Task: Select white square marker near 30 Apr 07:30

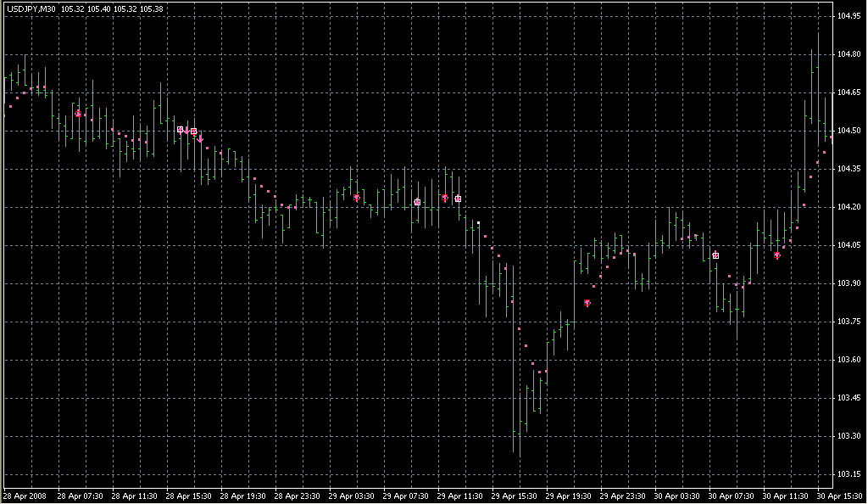Action: tap(715, 255)
